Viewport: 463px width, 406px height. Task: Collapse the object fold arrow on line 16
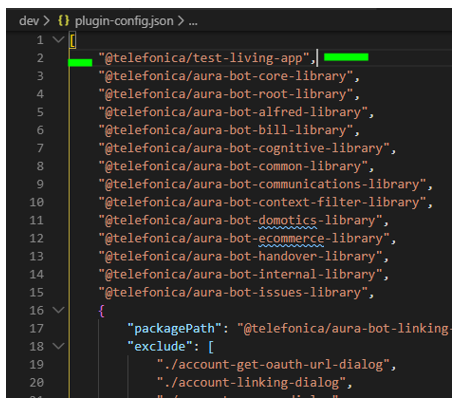tap(58, 310)
